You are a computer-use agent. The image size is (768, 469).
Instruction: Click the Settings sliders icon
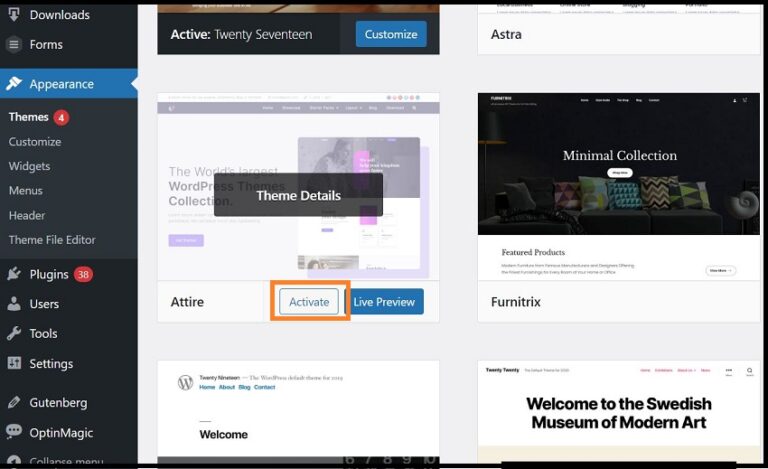(x=14, y=363)
